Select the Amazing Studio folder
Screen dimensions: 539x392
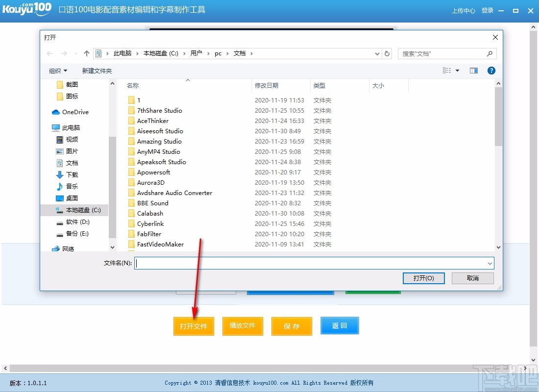(155, 141)
